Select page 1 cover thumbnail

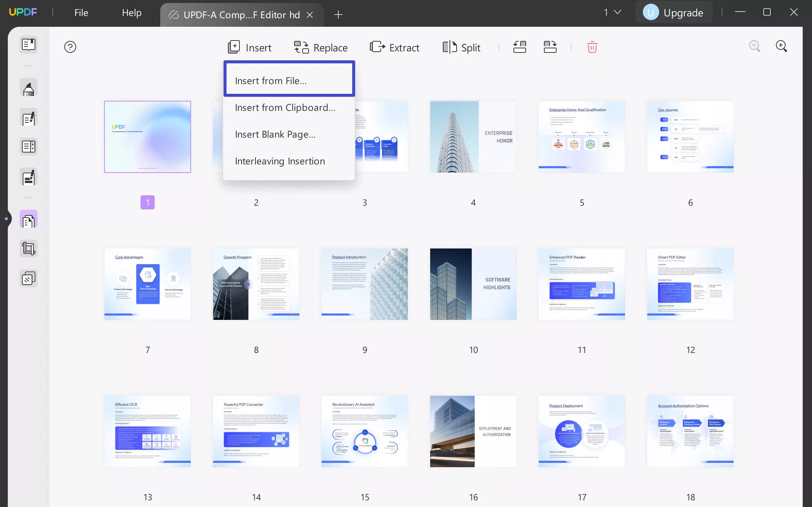click(x=148, y=137)
